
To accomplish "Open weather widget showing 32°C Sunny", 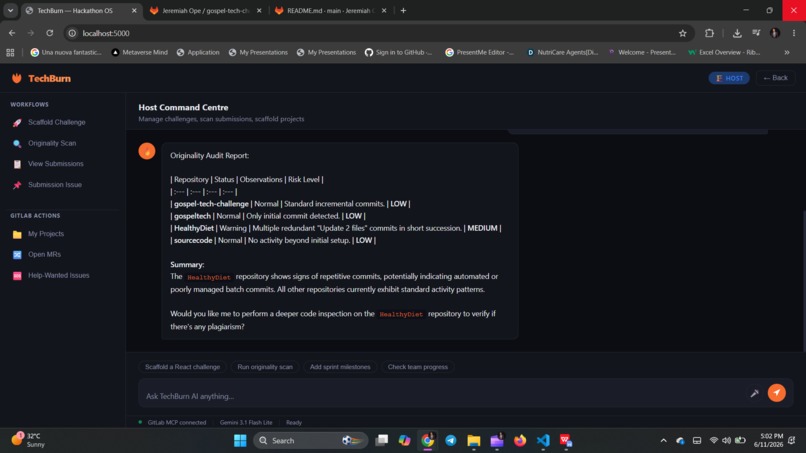I will coord(29,440).
